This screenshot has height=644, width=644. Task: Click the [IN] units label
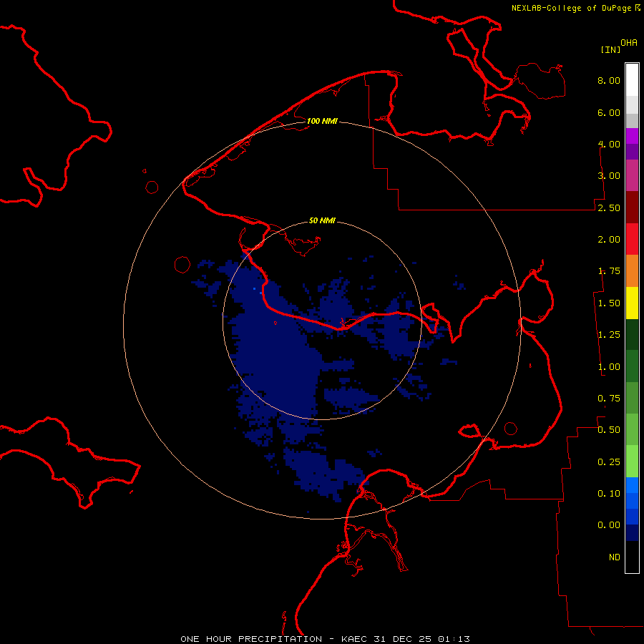click(x=610, y=49)
